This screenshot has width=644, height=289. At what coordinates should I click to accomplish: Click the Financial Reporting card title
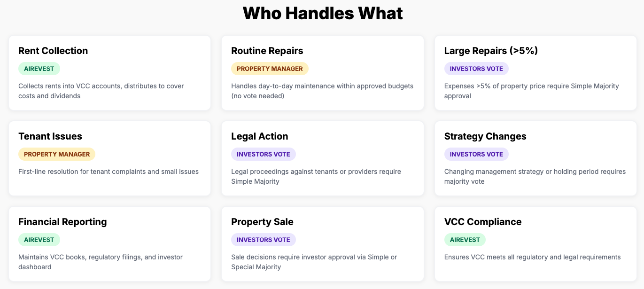(62, 222)
